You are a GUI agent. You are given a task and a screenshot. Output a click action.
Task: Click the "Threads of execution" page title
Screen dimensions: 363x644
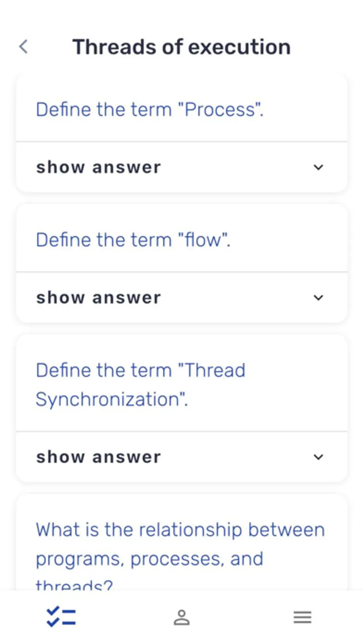pyautogui.click(x=181, y=47)
